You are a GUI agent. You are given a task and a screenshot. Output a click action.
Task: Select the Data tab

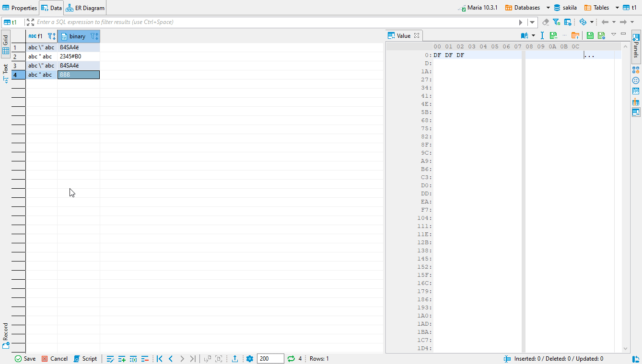(x=51, y=8)
